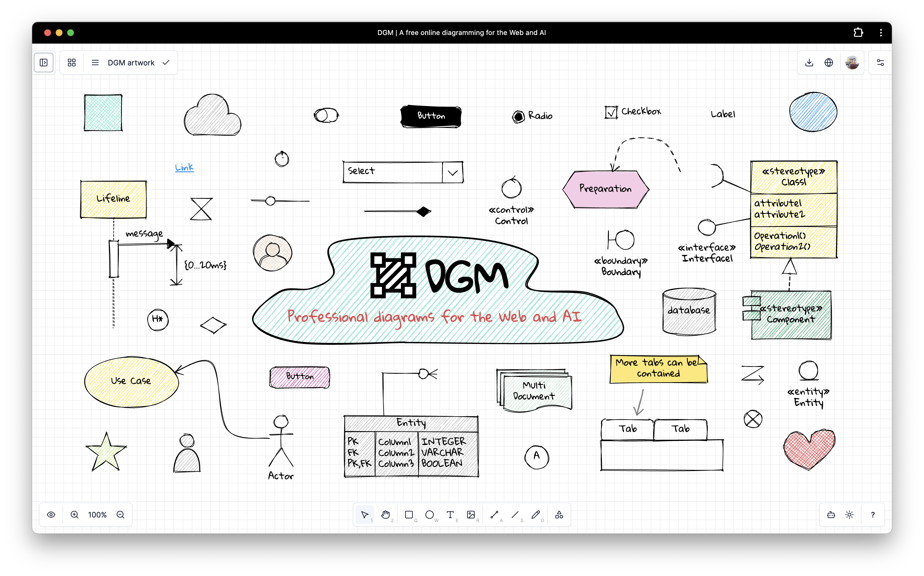924x576 pixels.
Task: Open the hamburger main menu
Action: [95, 63]
